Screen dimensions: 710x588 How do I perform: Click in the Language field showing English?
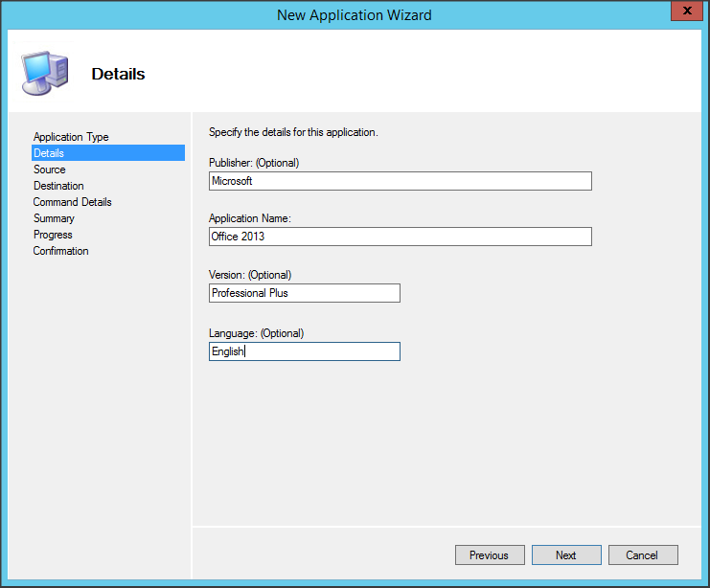[x=304, y=351]
